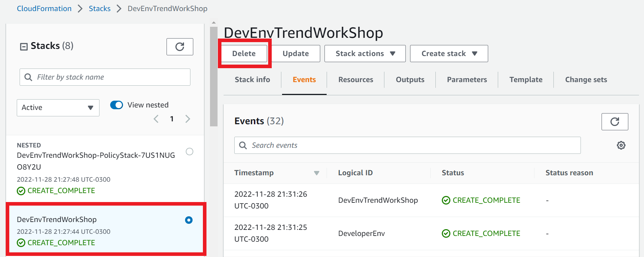Click DevEnvTrendWorkShop logical ID in events
The width and height of the screenshot is (644, 257).
click(378, 200)
